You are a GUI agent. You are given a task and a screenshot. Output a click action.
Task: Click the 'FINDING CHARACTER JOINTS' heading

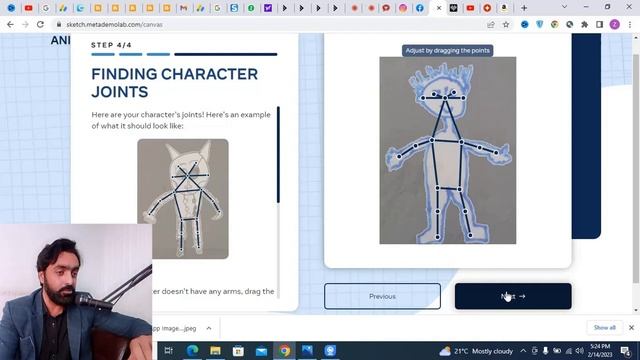[175, 83]
